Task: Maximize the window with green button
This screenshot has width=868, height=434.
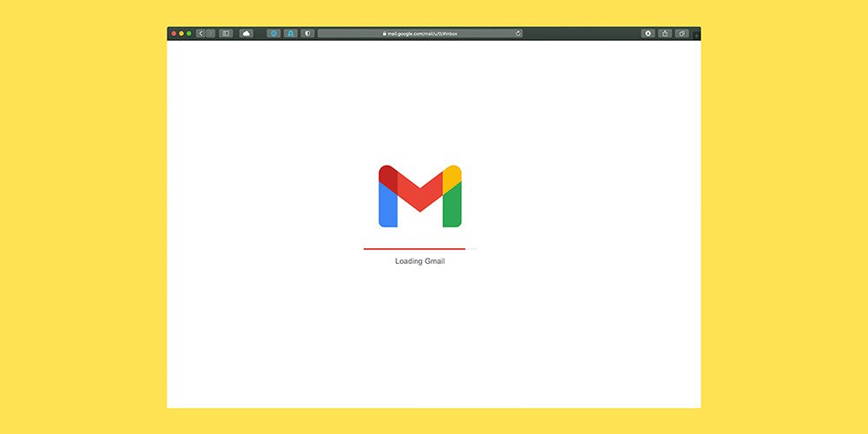Action: pyautogui.click(x=189, y=34)
